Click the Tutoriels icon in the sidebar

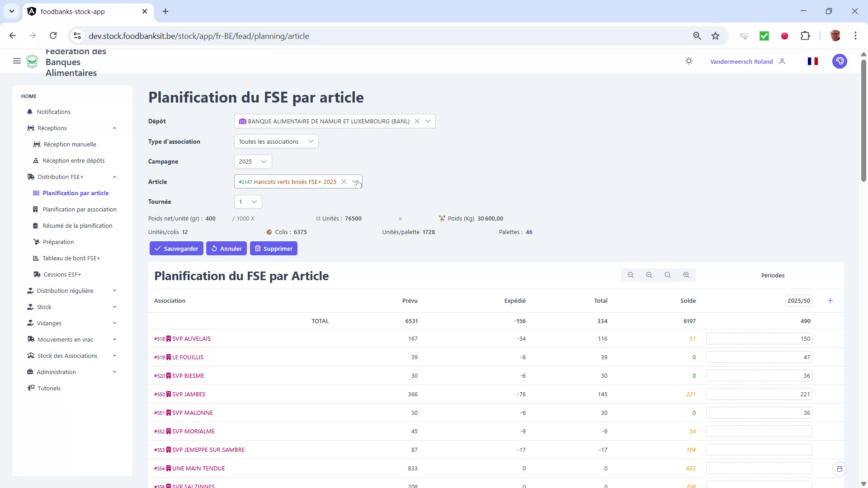[31, 388]
